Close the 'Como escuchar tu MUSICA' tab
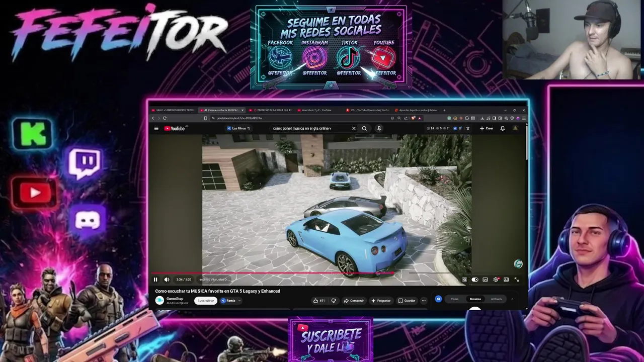 click(x=243, y=110)
